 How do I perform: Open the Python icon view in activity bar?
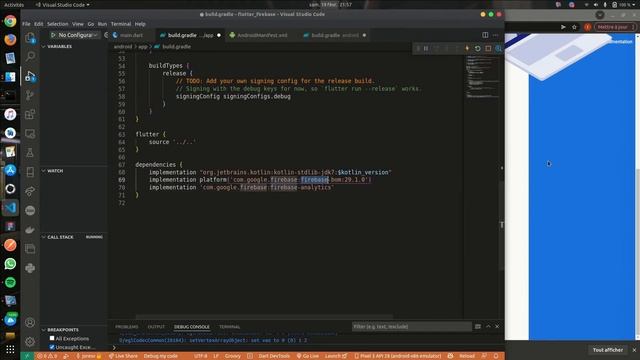30,268
